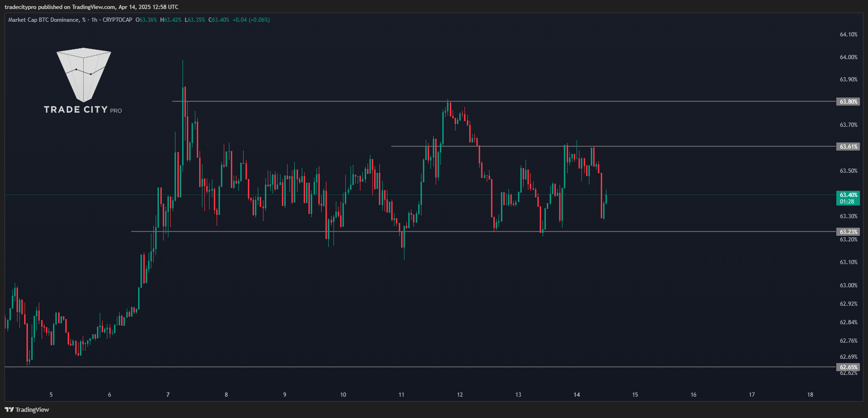Click the Market Cap BTC Dominance symbol title
Viewport: 868px width, 418px height.
click(47, 20)
